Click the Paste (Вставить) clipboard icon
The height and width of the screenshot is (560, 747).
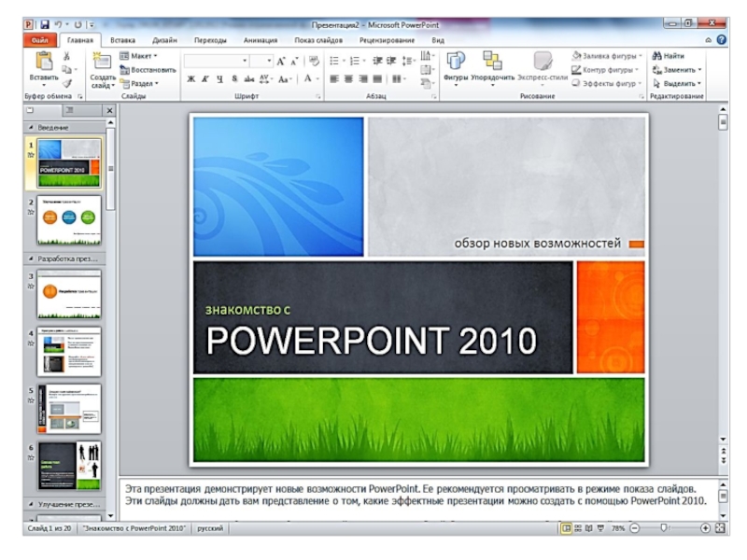[x=43, y=62]
